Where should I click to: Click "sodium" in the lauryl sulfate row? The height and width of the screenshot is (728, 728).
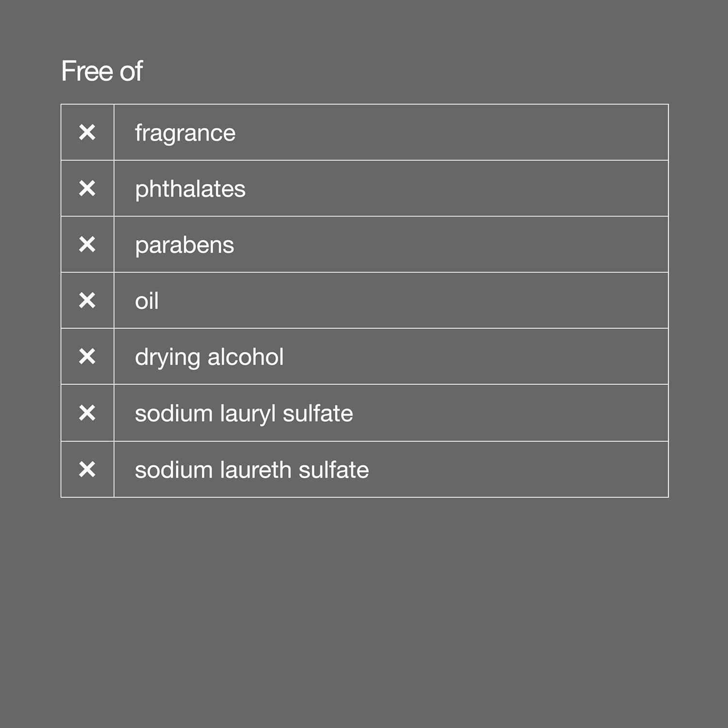[173, 414]
